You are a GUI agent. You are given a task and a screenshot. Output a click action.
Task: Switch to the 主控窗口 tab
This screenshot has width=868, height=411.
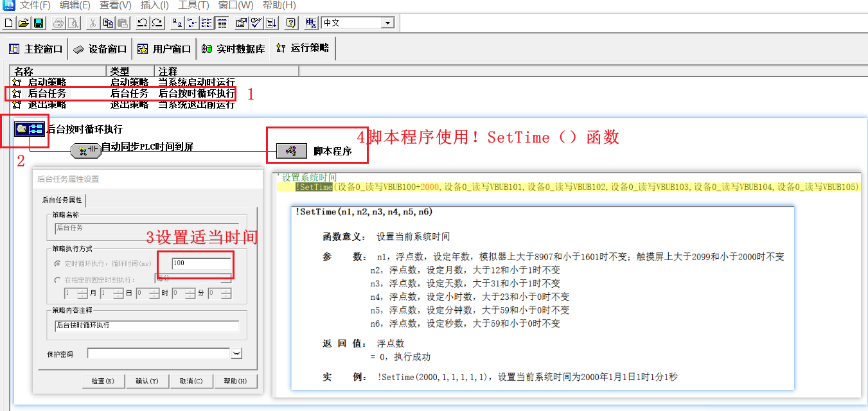[x=35, y=49]
